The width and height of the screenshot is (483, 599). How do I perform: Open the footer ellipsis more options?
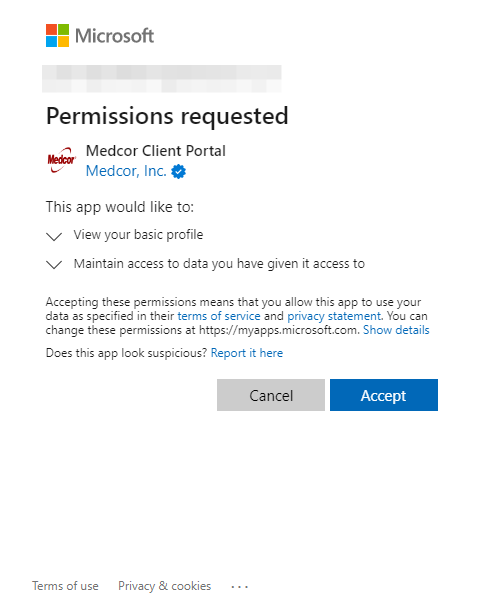coord(240,586)
